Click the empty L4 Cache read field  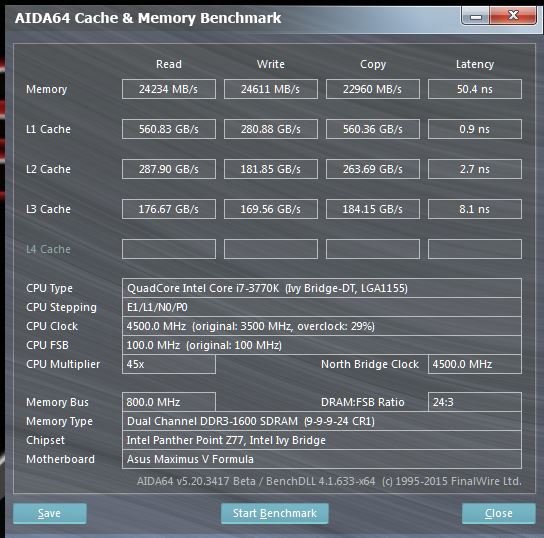[x=169, y=249]
